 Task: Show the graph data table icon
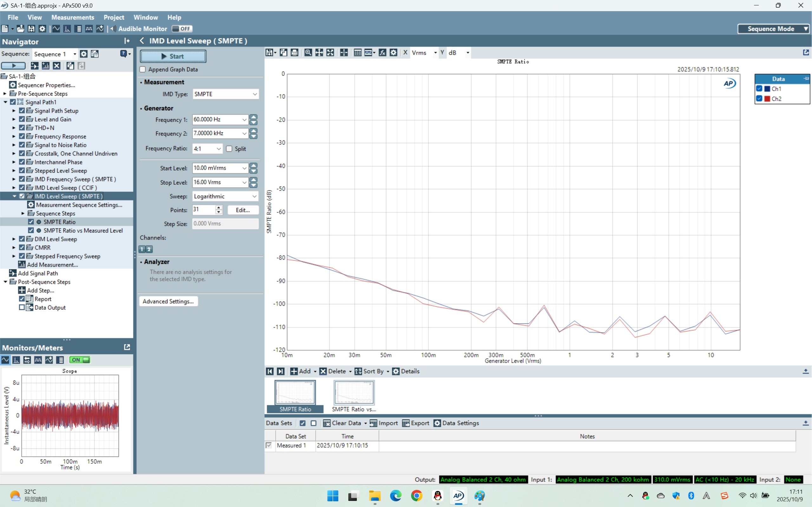357,53
